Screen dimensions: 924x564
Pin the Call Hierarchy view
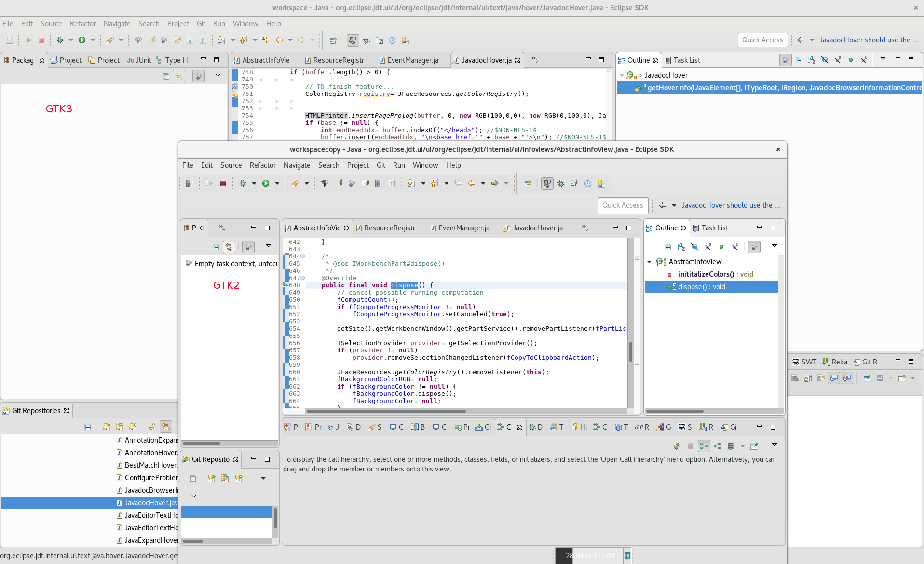coord(754,446)
